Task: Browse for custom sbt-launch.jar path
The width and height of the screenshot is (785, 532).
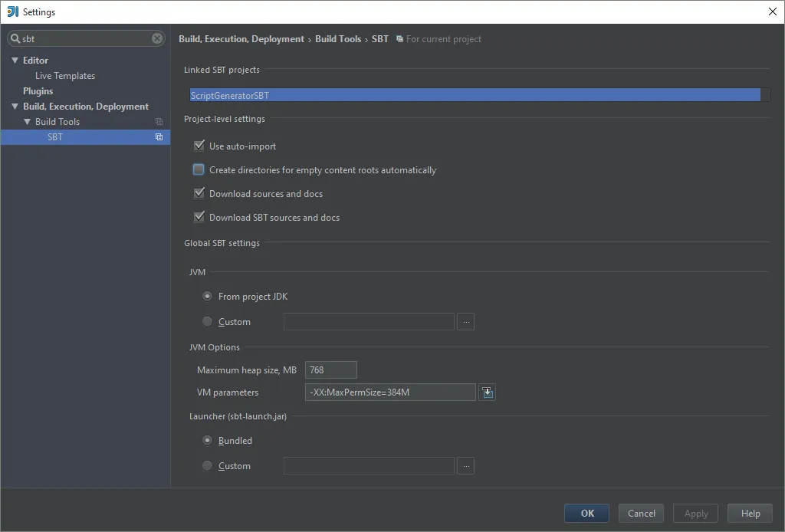Action: point(465,466)
